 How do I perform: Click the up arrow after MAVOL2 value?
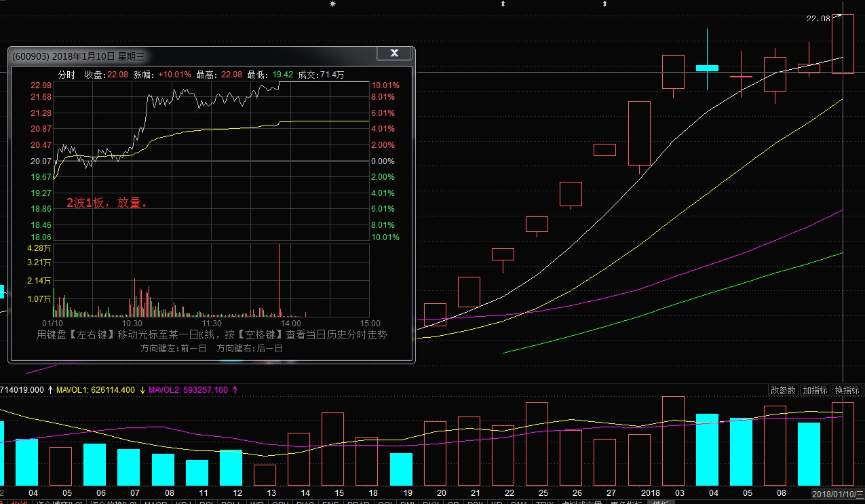pyautogui.click(x=235, y=390)
